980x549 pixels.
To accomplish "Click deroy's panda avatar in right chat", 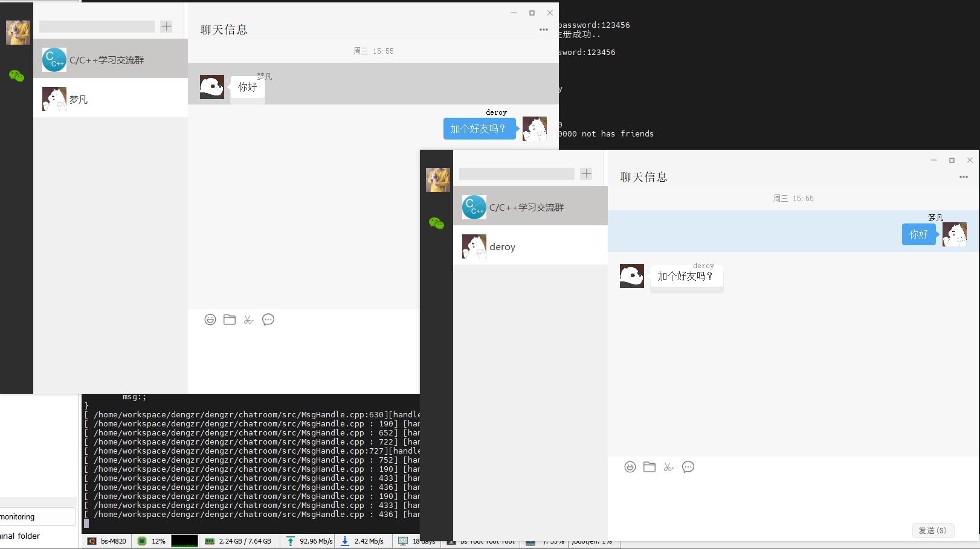I will click(x=632, y=276).
